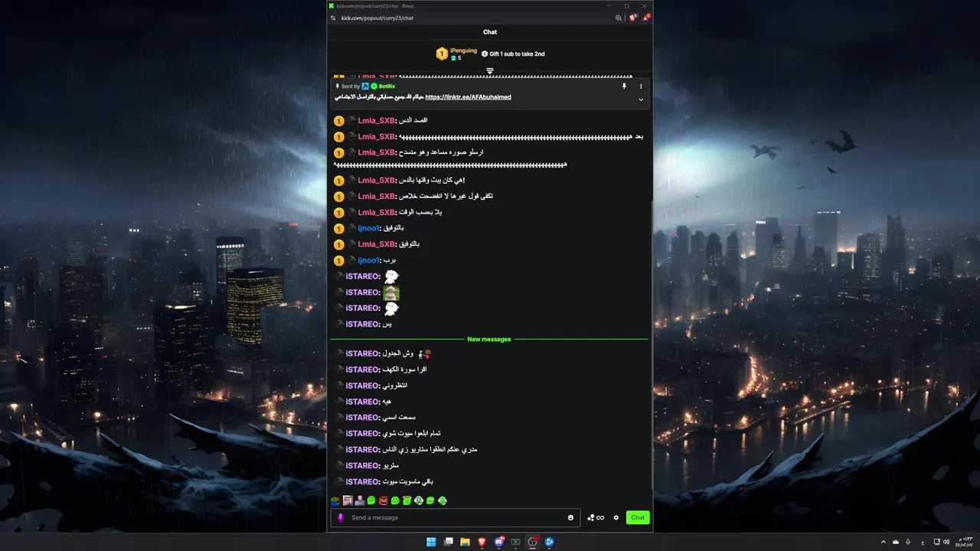Screen dimensions: 980x551
Task: Focus the Send a message input field
Action: (456, 517)
